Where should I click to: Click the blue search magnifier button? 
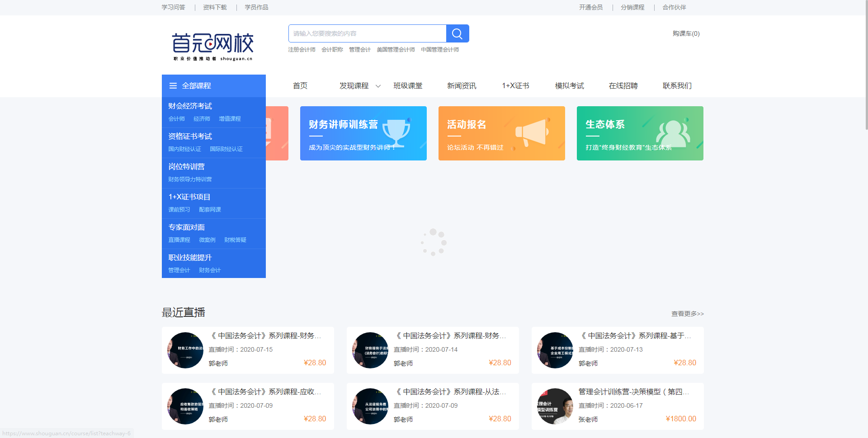(458, 33)
